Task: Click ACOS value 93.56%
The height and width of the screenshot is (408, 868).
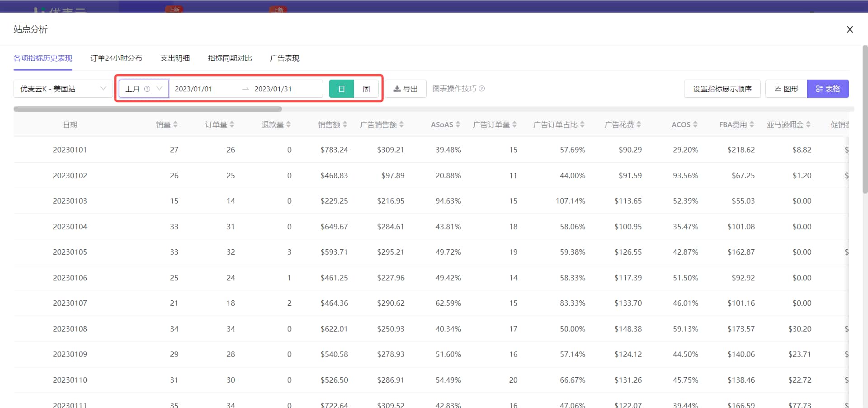Action: click(685, 176)
